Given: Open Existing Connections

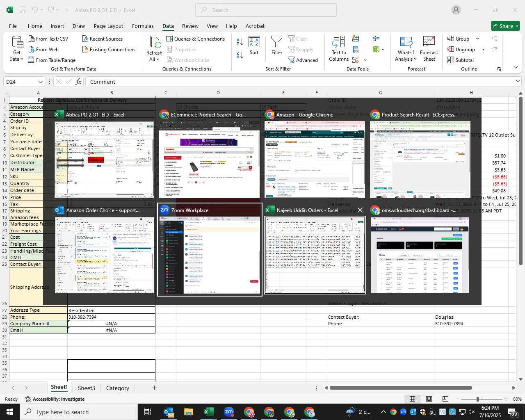Looking at the screenshot, I should 109,49.
